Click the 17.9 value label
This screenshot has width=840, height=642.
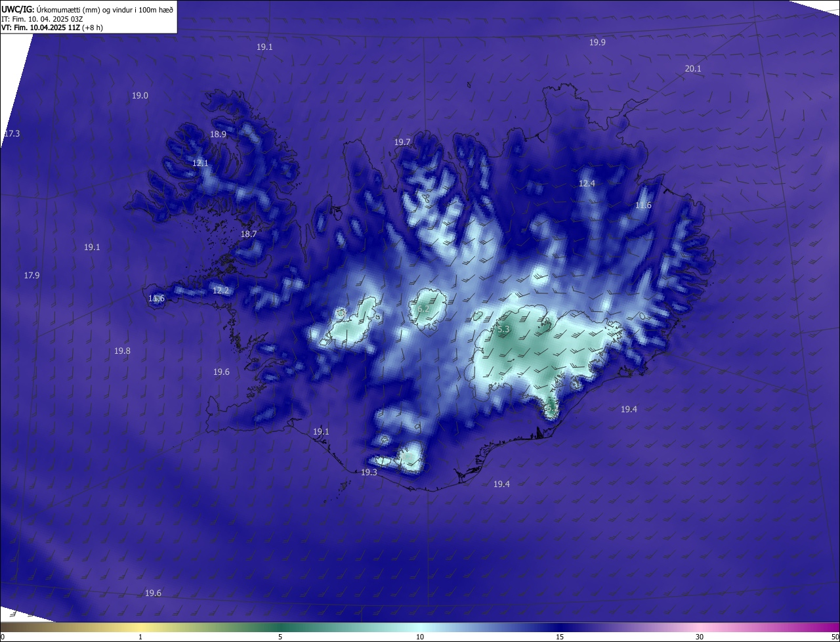31,275
